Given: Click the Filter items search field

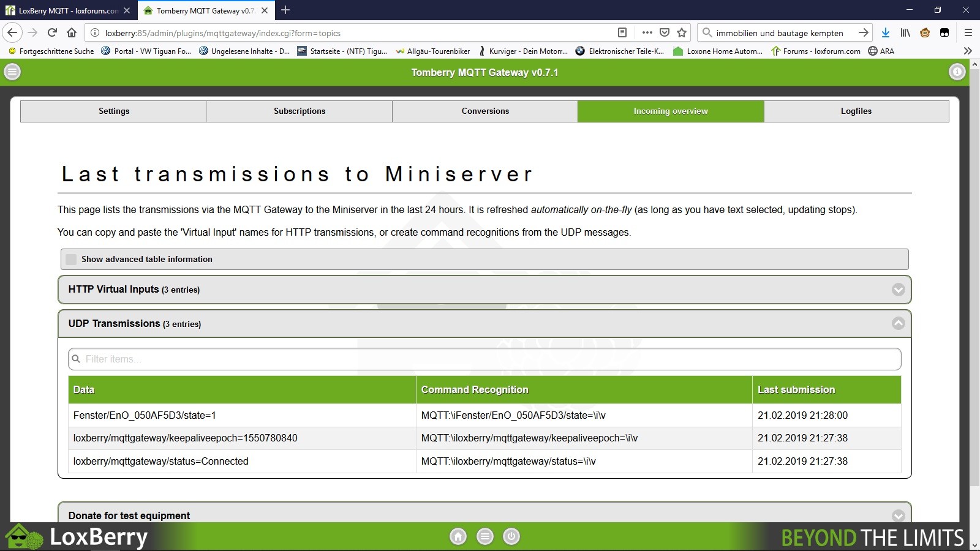Looking at the screenshot, I should [x=484, y=359].
